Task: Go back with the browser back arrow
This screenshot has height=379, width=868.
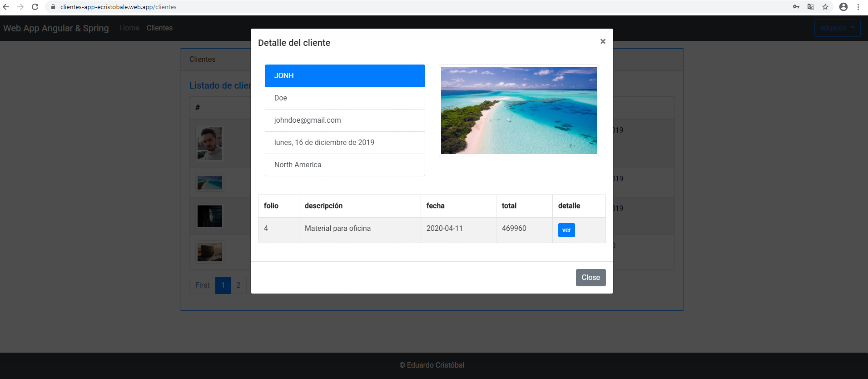Action: [x=6, y=7]
